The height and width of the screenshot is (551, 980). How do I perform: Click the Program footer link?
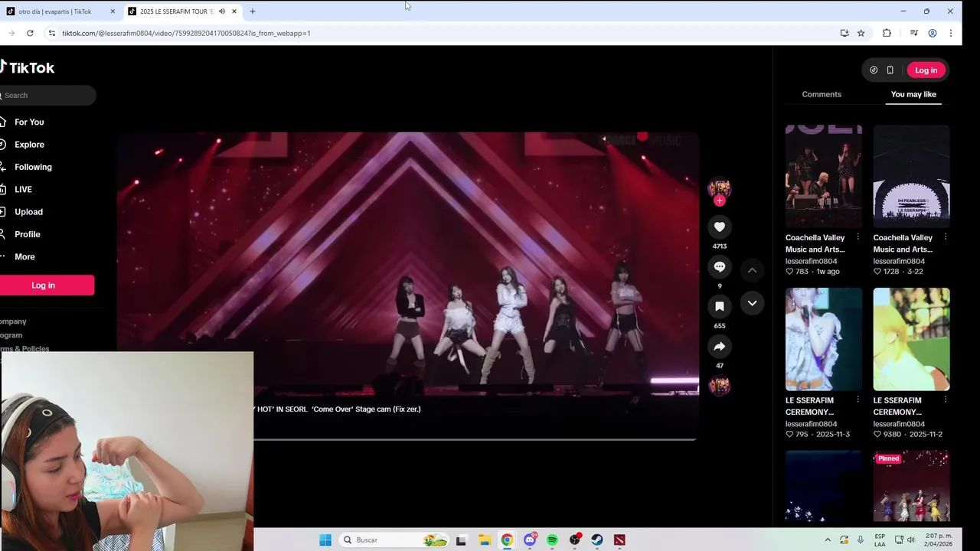[11, 335]
